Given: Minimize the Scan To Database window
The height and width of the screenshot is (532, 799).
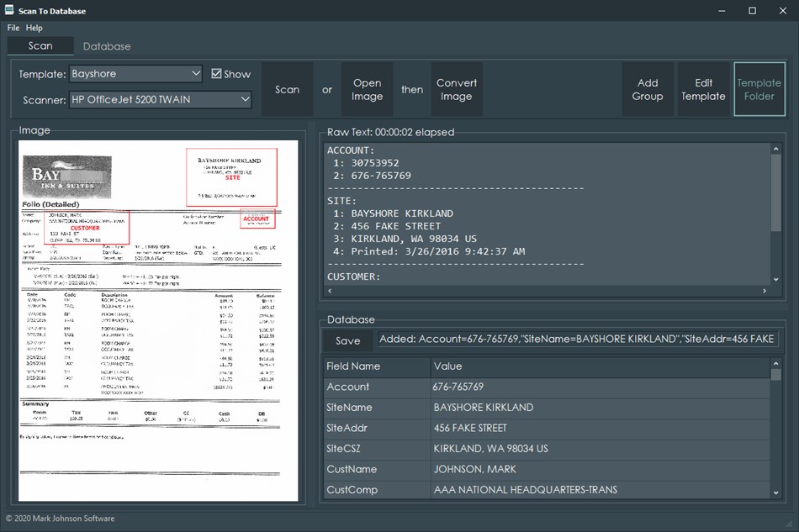Looking at the screenshot, I should click(x=722, y=11).
